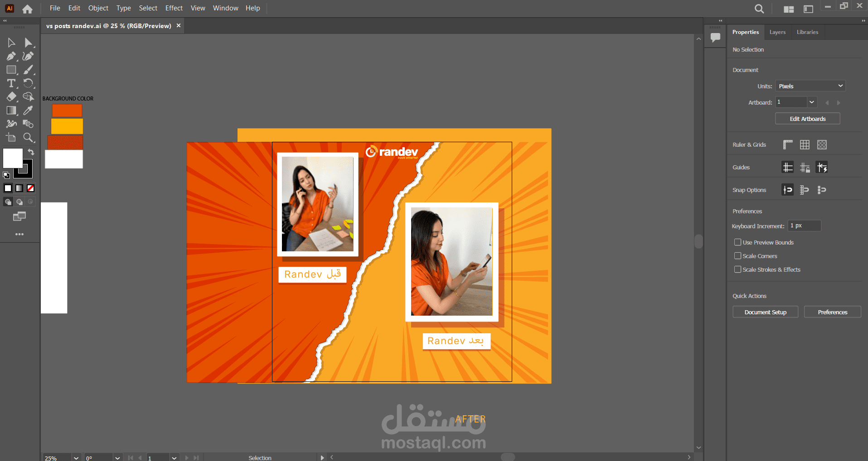Select the Eraser tool

tap(11, 97)
